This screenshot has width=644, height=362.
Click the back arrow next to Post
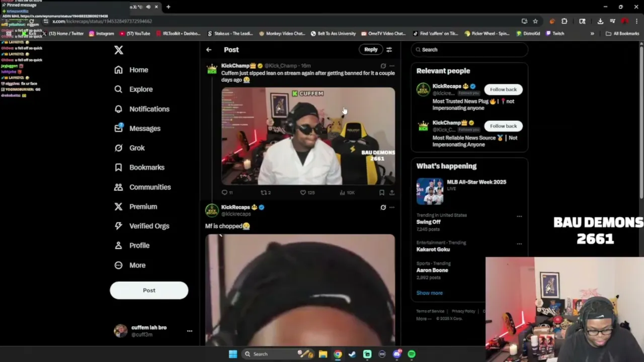(209, 50)
